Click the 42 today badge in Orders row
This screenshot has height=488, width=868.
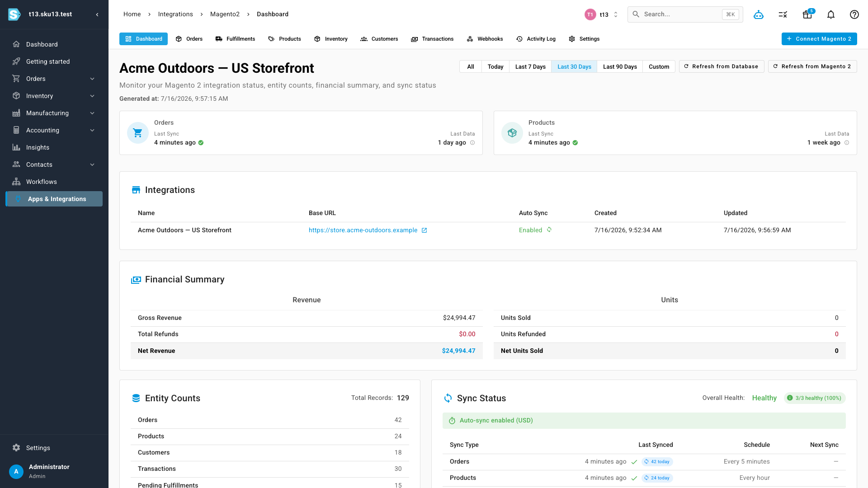pyautogui.click(x=657, y=462)
